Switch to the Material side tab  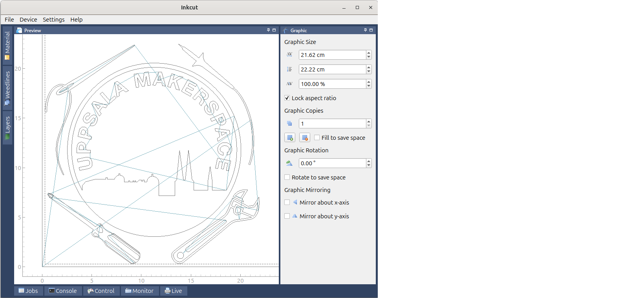click(7, 45)
